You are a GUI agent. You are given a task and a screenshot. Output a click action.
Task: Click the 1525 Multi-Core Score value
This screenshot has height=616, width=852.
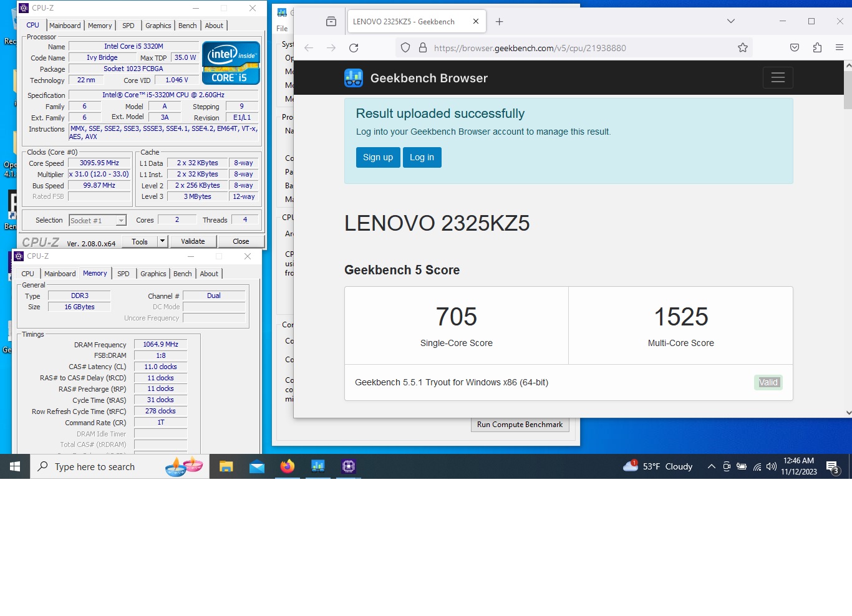click(681, 317)
